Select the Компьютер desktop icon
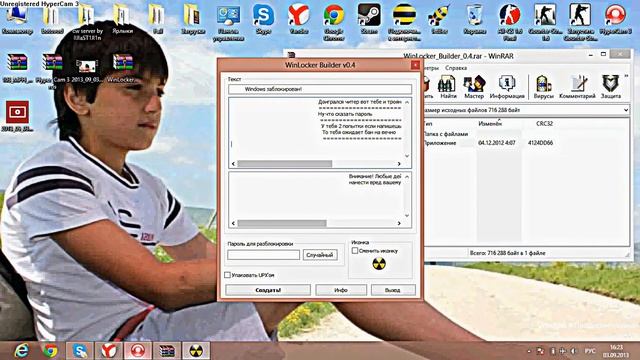 point(17,19)
